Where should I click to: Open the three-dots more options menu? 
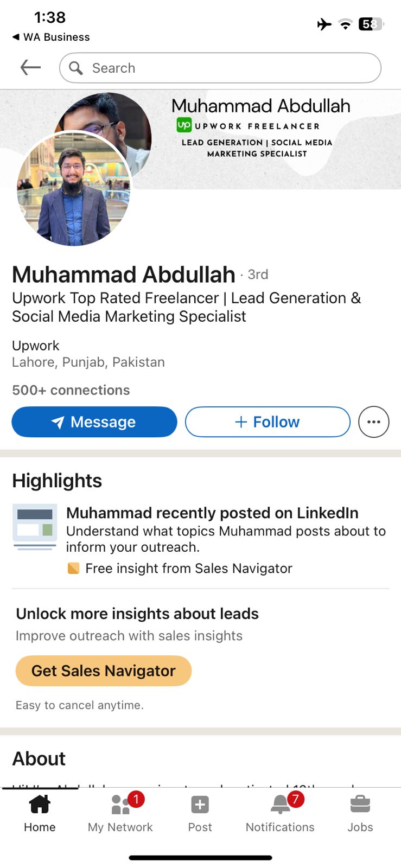point(373,422)
